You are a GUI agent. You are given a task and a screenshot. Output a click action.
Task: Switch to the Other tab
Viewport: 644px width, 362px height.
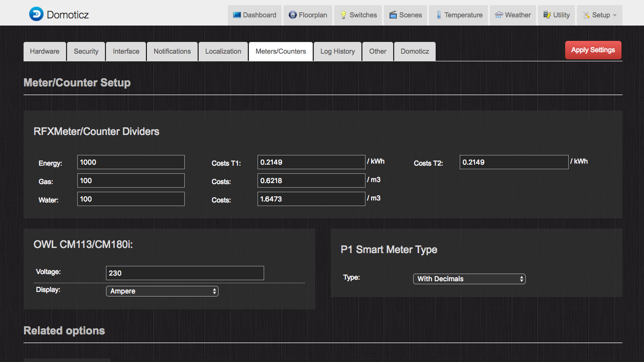pyautogui.click(x=378, y=51)
